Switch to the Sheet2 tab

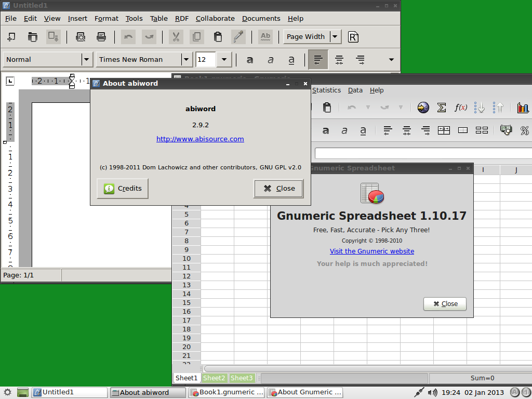(x=214, y=378)
